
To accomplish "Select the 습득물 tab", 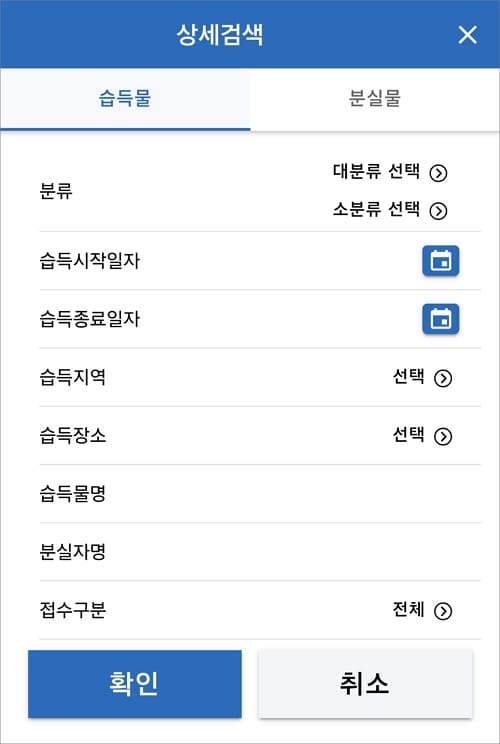I will (x=125, y=99).
